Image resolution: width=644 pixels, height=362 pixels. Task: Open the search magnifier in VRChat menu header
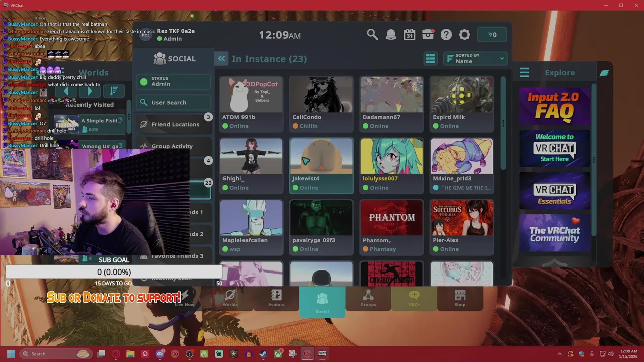coord(372,35)
